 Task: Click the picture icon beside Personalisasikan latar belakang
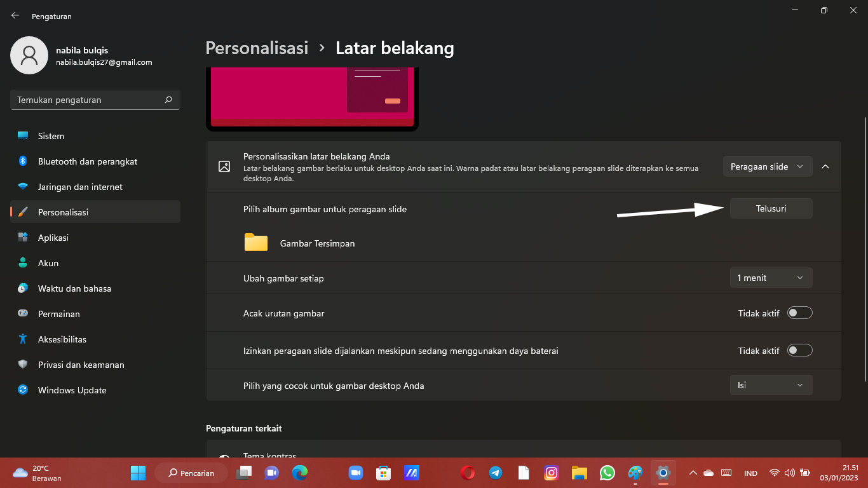(224, 166)
